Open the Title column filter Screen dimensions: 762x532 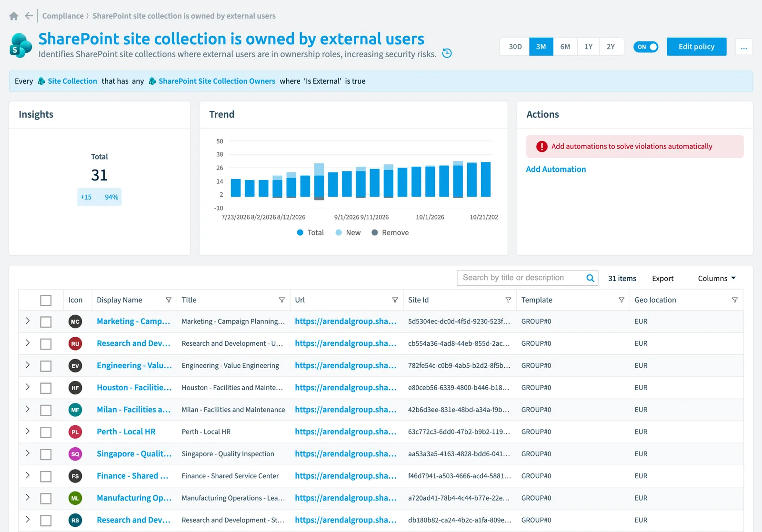tap(282, 300)
